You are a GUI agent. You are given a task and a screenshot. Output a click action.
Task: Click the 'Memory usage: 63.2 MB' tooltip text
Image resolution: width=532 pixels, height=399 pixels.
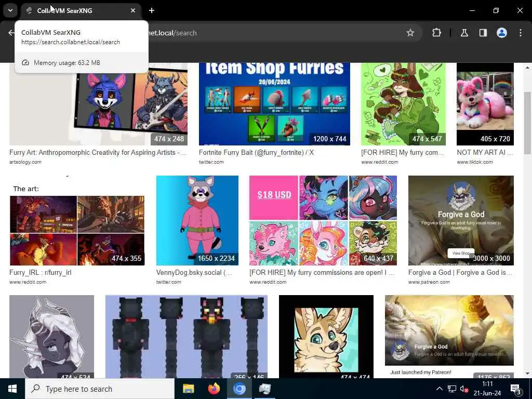pos(67,63)
